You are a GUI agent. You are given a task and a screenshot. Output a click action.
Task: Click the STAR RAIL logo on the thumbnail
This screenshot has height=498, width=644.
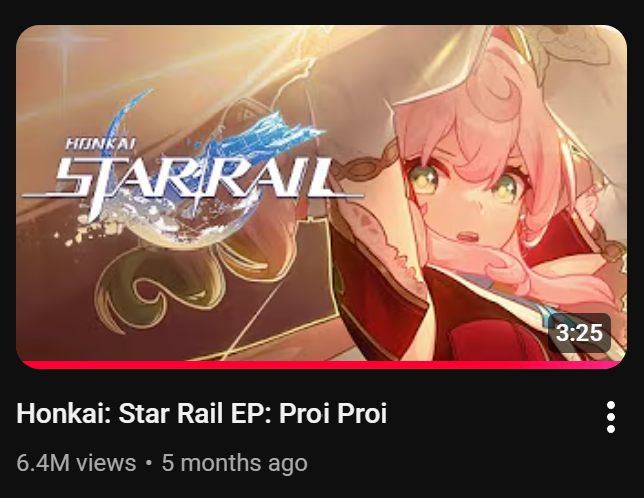pyautogui.click(x=193, y=179)
